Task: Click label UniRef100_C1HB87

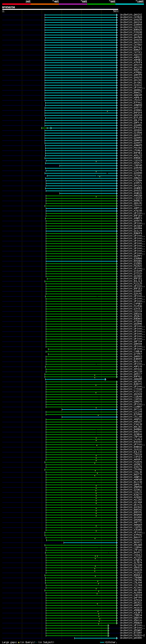Action: point(131,407)
